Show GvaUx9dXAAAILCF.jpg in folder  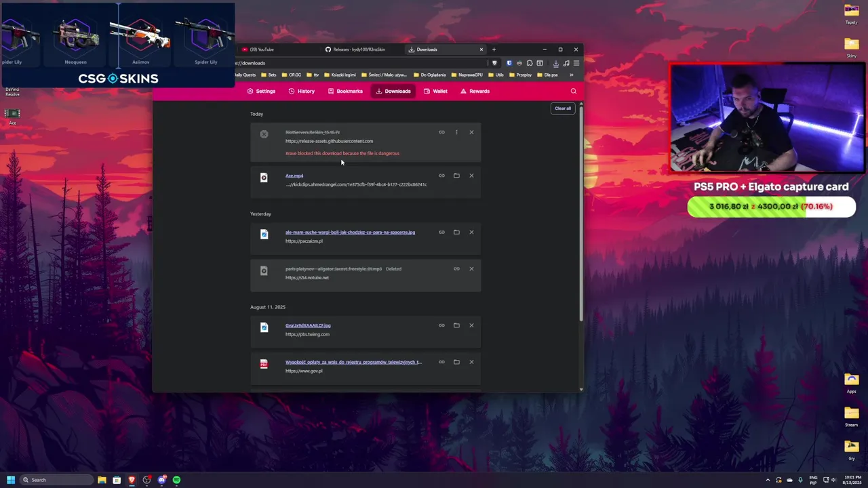pyautogui.click(x=456, y=325)
